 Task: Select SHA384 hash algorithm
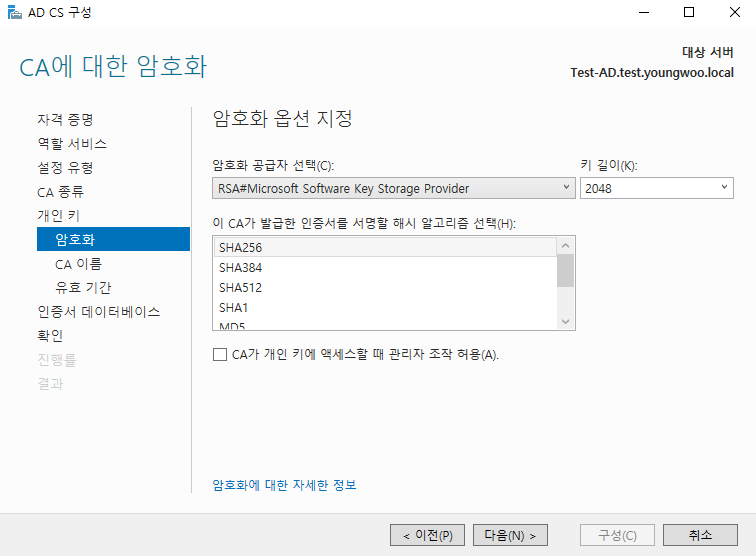coord(385,268)
